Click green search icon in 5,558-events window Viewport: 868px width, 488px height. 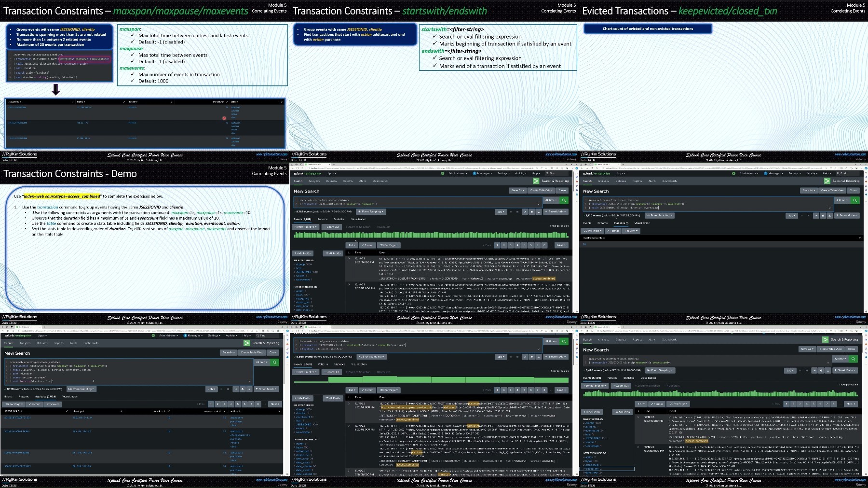pos(564,341)
